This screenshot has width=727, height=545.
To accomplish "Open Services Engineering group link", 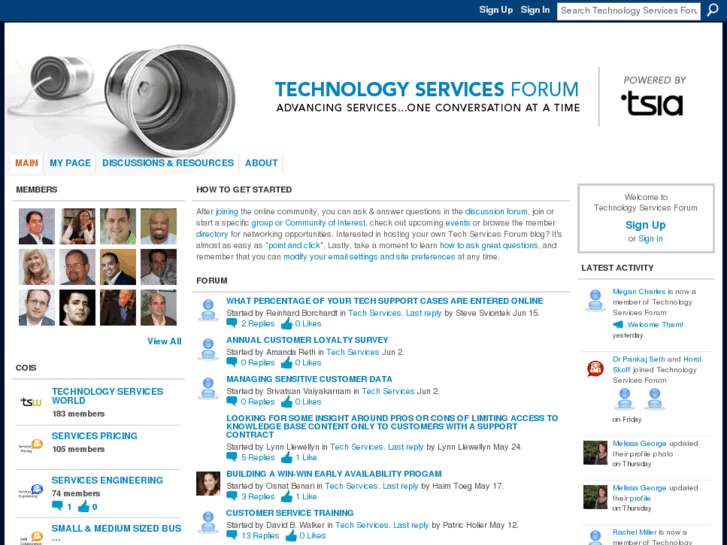I will (107, 480).
